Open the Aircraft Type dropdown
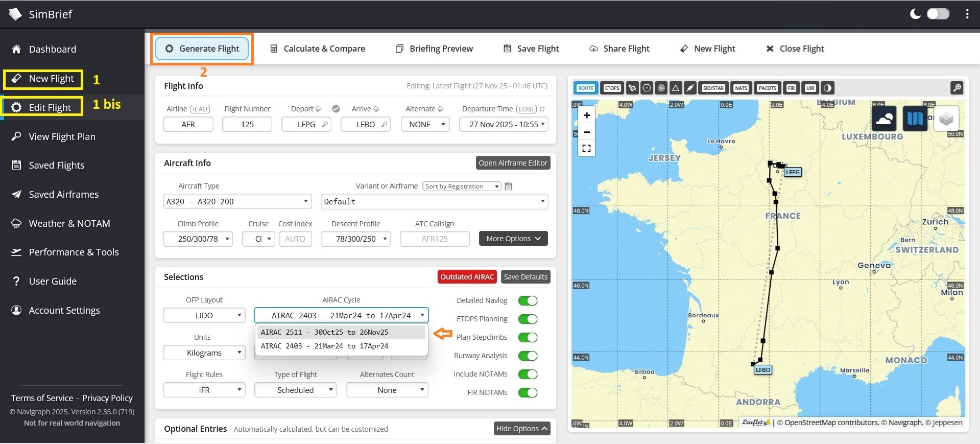 click(237, 201)
